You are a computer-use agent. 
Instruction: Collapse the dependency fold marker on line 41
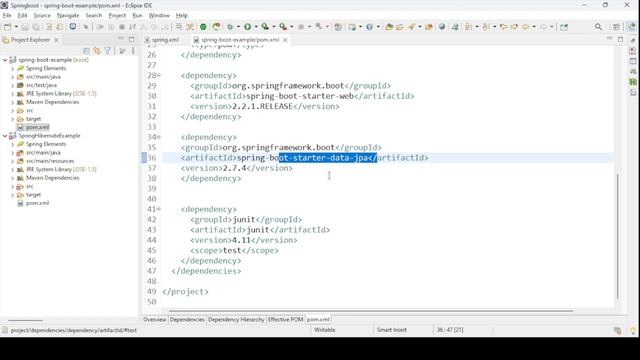(x=159, y=209)
